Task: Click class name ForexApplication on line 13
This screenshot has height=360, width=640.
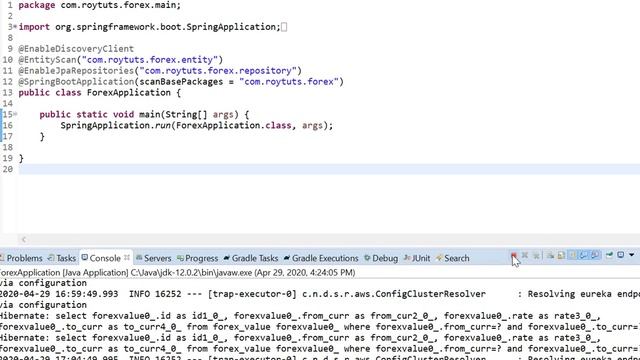Action: tap(129, 93)
